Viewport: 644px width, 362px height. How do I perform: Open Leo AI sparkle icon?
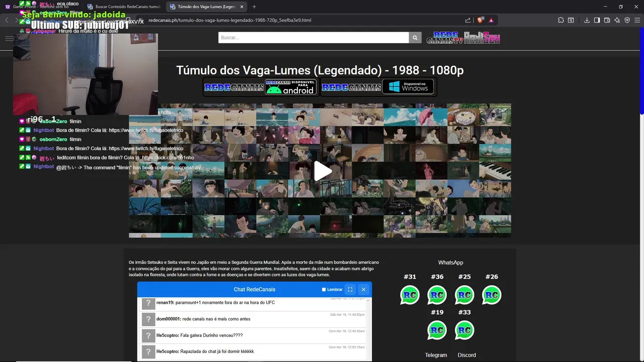617,20
